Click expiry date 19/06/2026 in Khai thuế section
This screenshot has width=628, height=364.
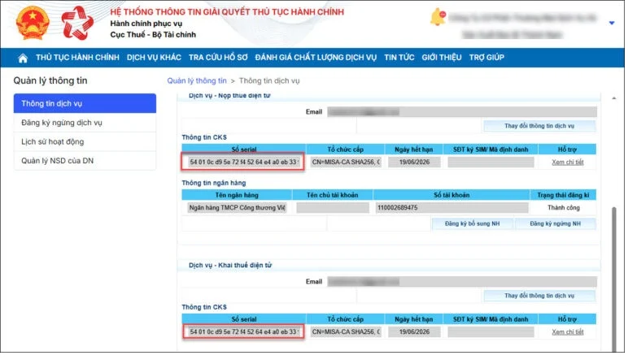(414, 331)
